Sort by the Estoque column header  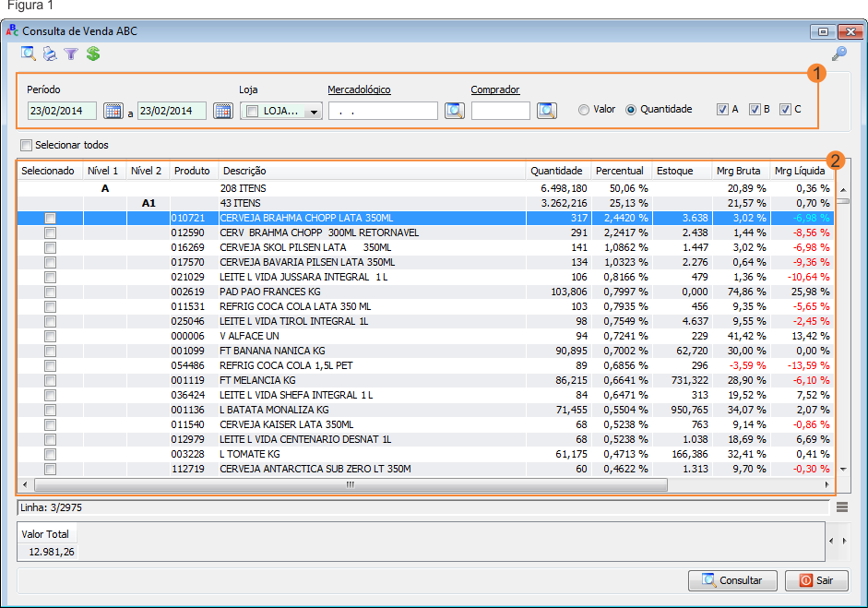tap(682, 171)
